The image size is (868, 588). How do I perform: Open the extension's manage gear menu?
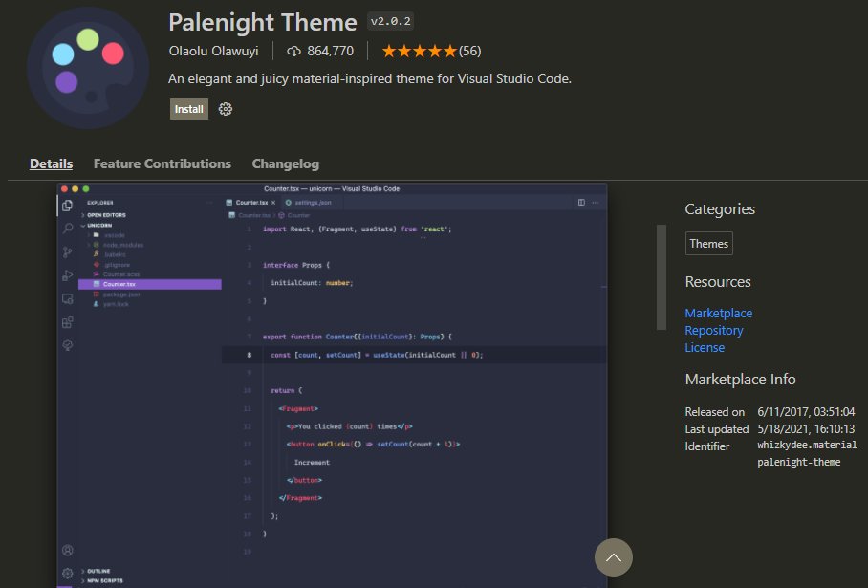pyautogui.click(x=226, y=109)
